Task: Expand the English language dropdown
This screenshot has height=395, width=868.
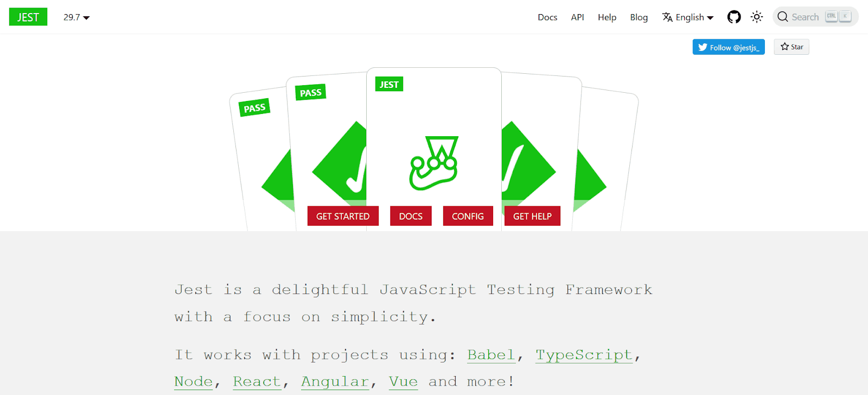Action: click(x=688, y=17)
